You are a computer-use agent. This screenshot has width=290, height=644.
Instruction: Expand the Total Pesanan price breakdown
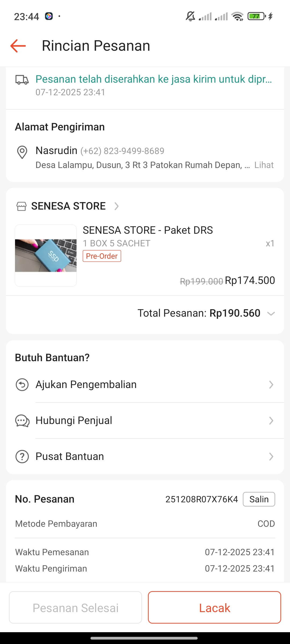271,313
